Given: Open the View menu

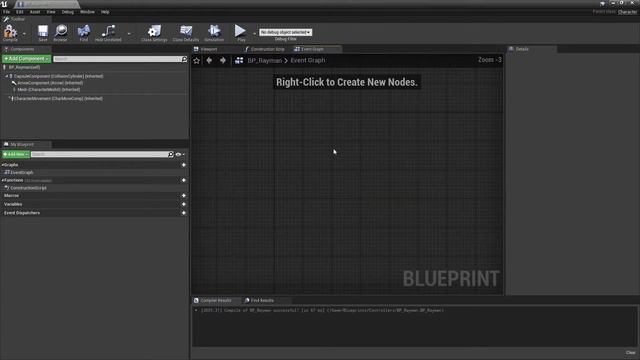Looking at the screenshot, I should [x=51, y=12].
